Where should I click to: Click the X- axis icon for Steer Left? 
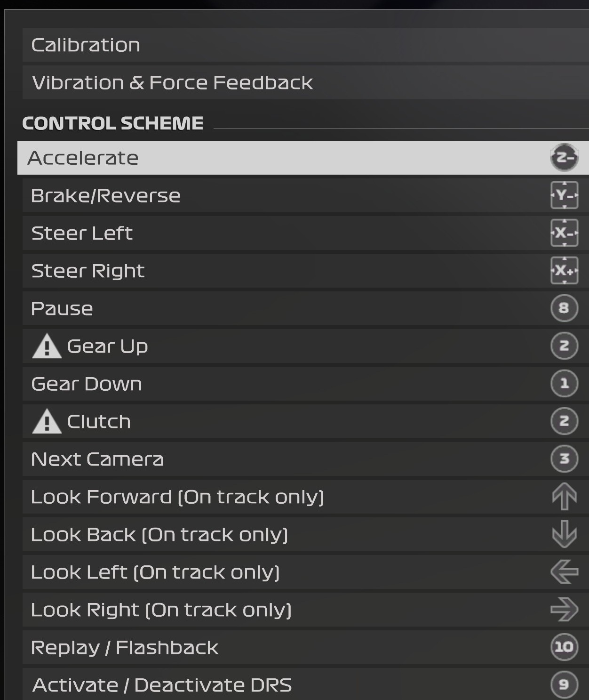coord(564,233)
